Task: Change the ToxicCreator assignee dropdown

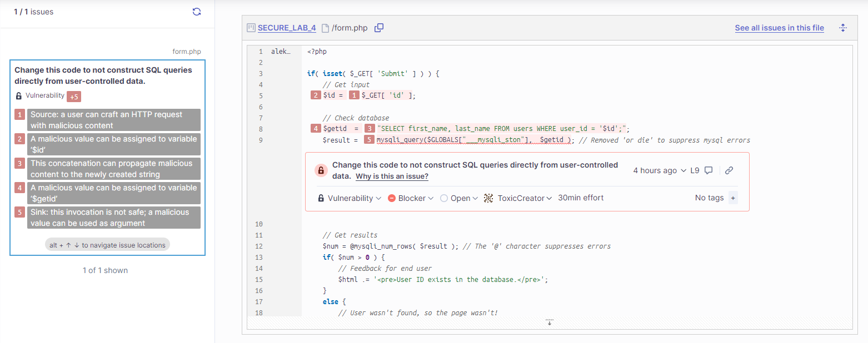Action: 518,198
